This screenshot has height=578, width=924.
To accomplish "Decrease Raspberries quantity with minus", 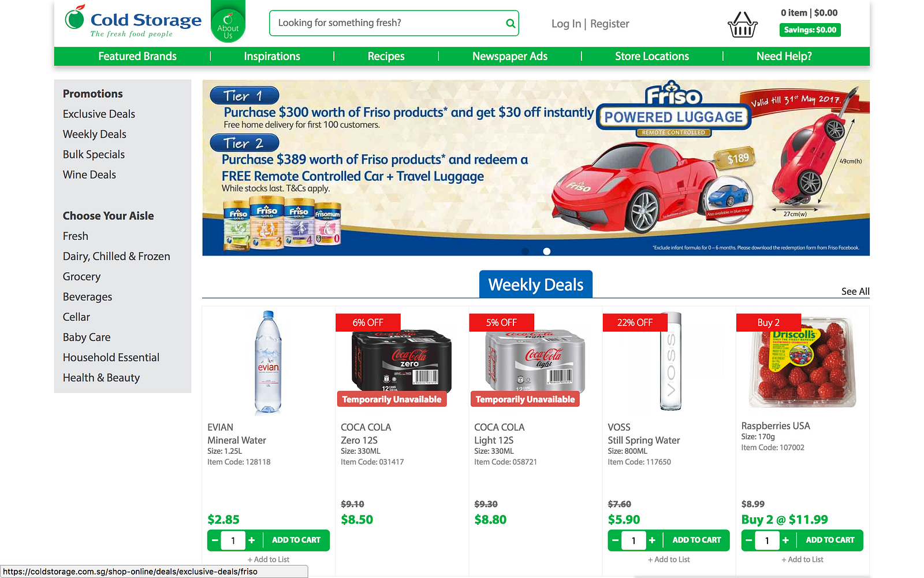I will click(748, 540).
